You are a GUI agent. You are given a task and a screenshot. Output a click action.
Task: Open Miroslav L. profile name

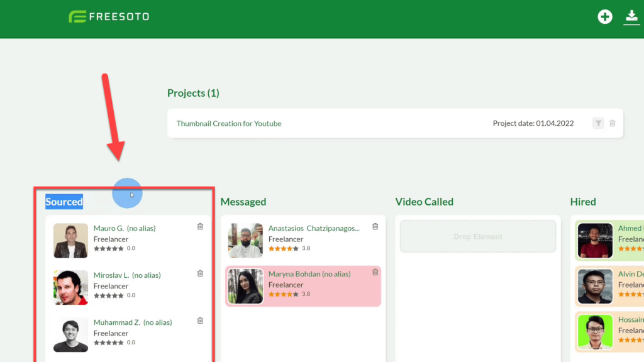point(127,275)
